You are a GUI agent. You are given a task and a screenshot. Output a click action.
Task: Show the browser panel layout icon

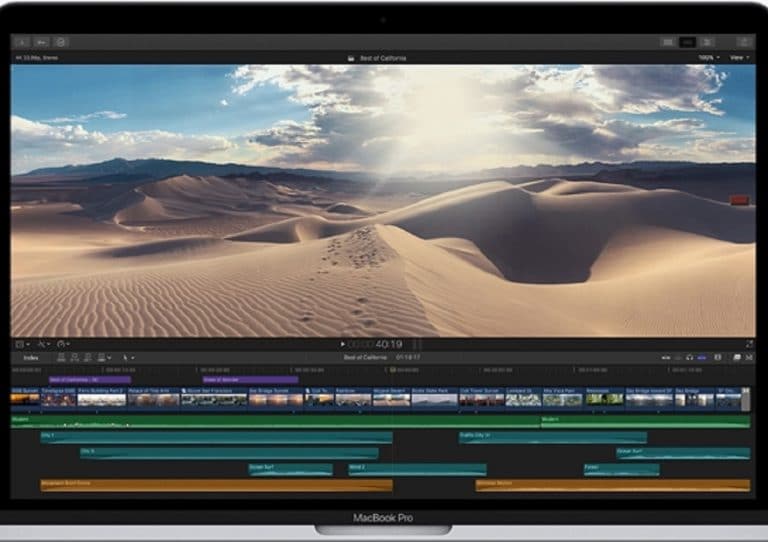tap(667, 42)
